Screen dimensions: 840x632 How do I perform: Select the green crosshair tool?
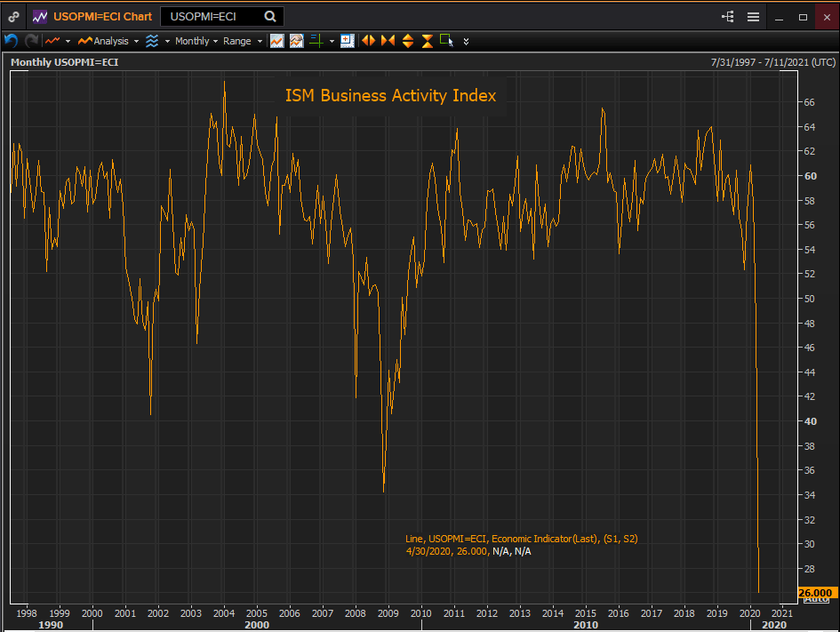[x=316, y=41]
